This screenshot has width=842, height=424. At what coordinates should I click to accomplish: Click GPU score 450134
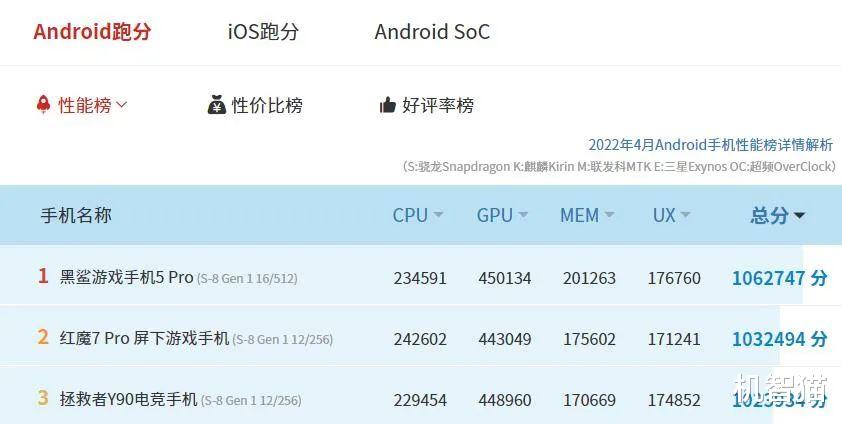tap(505, 279)
